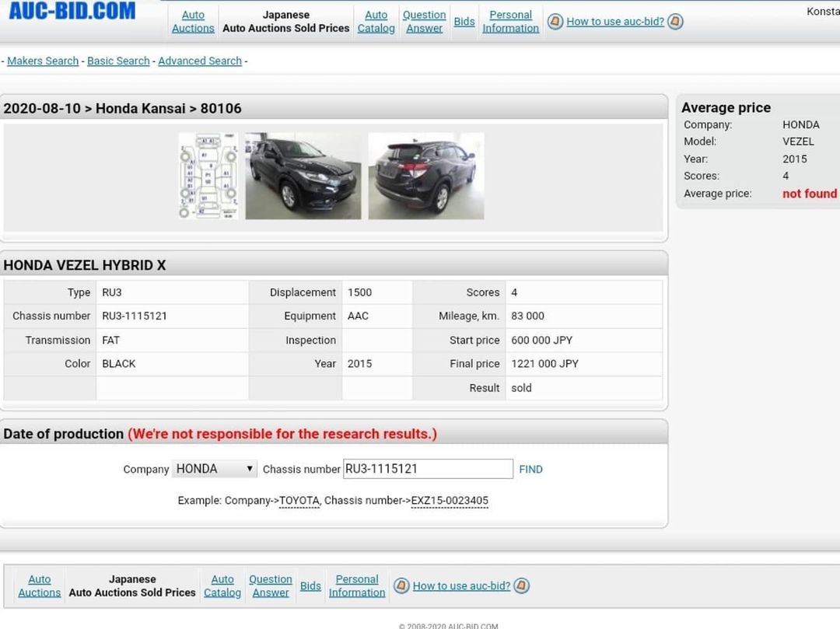
Task: Click help icon right of footer 'How to use auc-bid?'
Action: coord(521,585)
